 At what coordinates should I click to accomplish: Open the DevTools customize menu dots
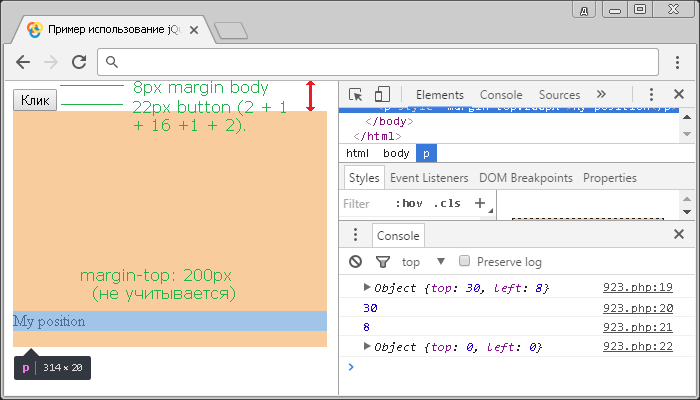[651, 95]
